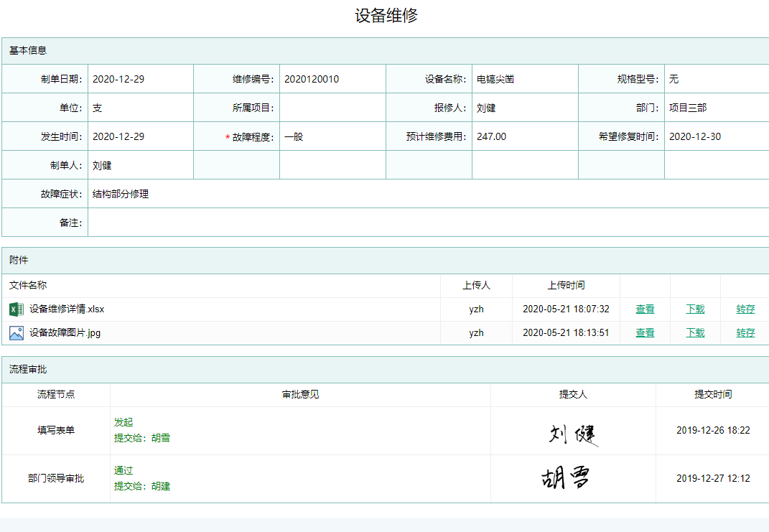Click the image icon beside 设备故障图片.jpg
Viewport: 769px width, 532px height.
pos(16,333)
